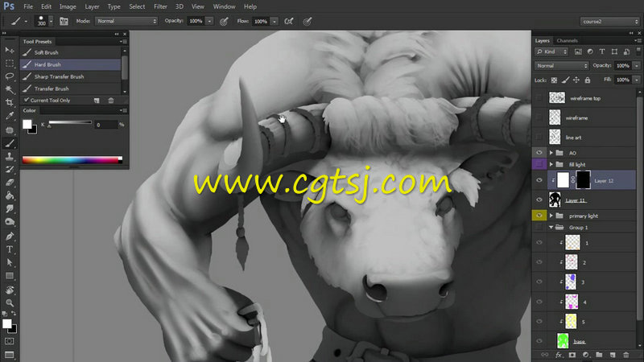Select the Sharp Transfer Brush preset

tap(71, 76)
